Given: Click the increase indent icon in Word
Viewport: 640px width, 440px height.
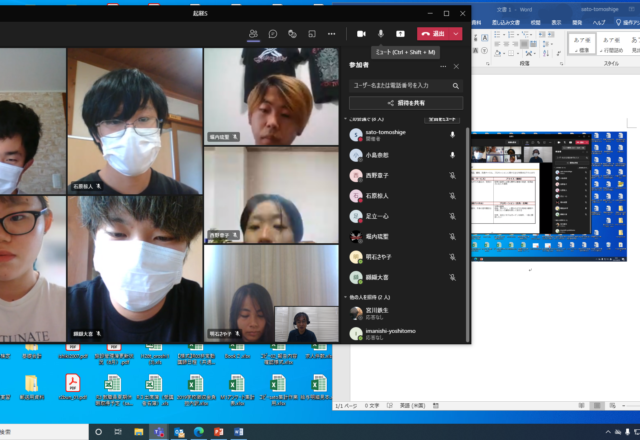Looking at the screenshot, I should point(551,35).
